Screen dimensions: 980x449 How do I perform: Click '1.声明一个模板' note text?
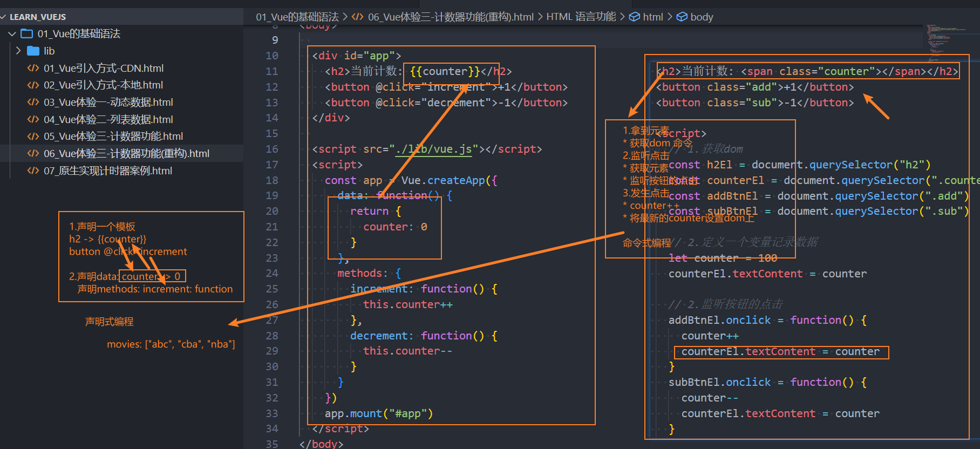(x=102, y=227)
